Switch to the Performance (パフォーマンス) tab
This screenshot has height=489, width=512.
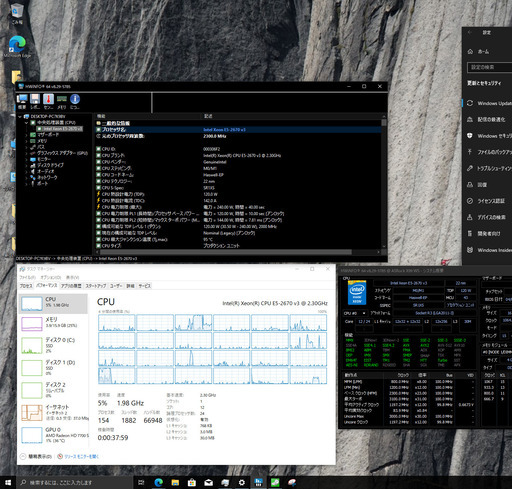pos(47,286)
